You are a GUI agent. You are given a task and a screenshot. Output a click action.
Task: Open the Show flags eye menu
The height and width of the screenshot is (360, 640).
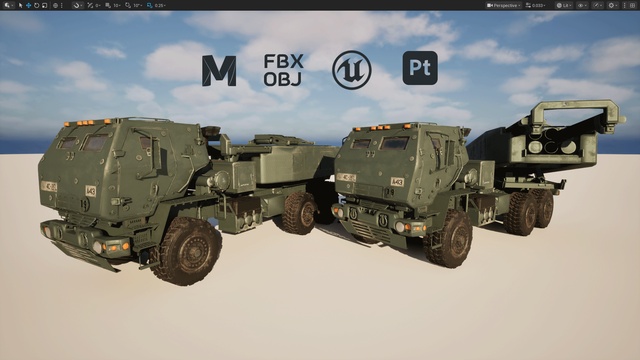coord(582,5)
